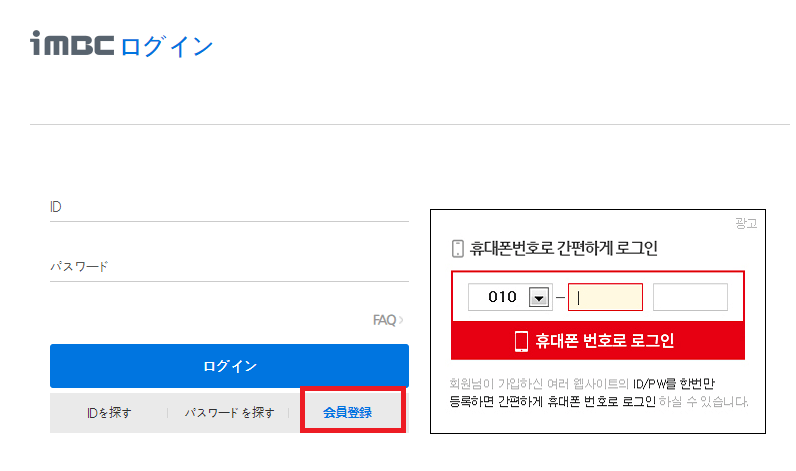The width and height of the screenshot is (796, 471).
Task: Open the IDを探す link
Action: (109, 413)
